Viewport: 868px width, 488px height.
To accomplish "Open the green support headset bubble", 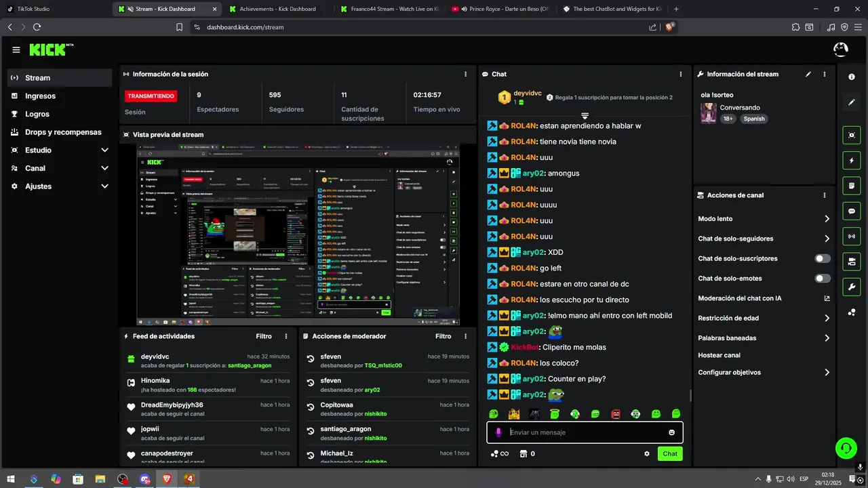I will (846, 447).
